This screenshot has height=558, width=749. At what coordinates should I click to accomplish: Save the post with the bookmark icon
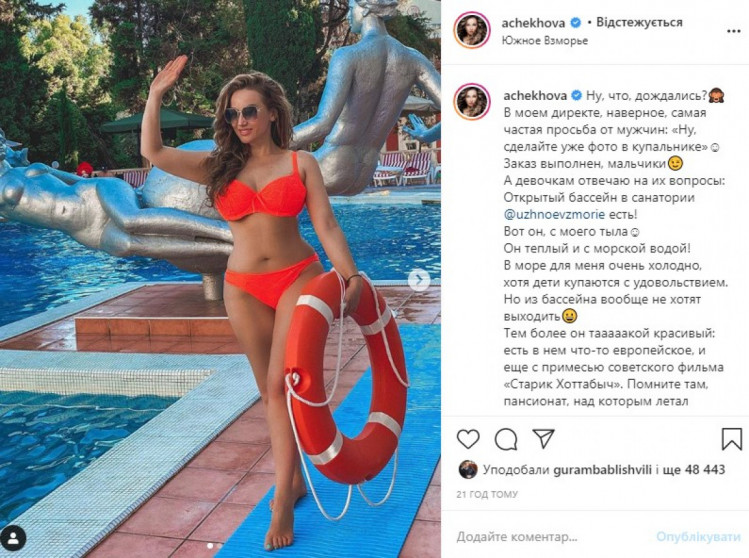(731, 439)
